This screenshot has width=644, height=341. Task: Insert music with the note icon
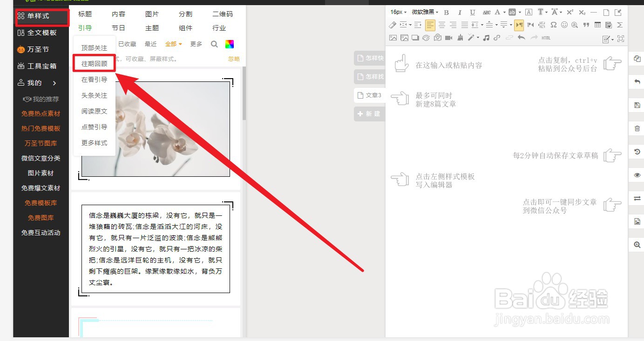click(x=486, y=38)
